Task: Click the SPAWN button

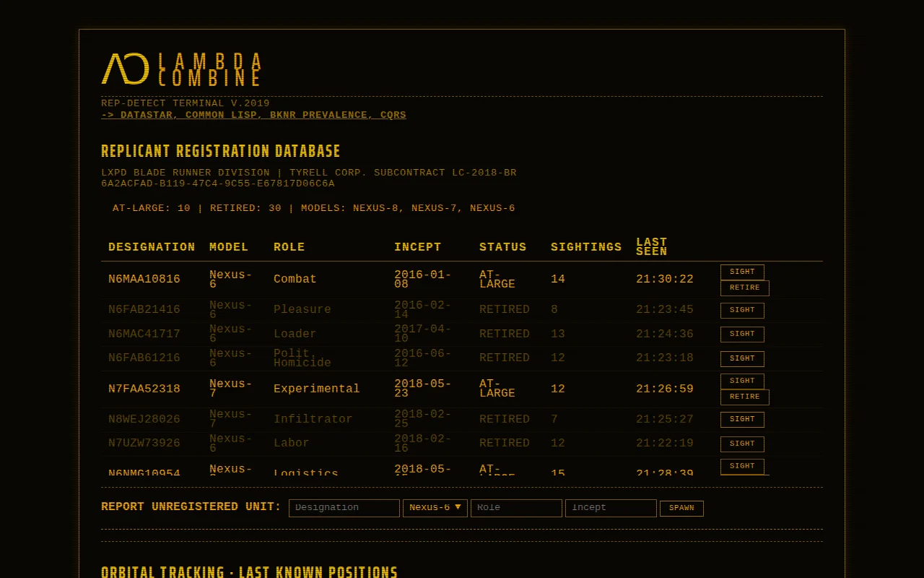Action: (681, 509)
